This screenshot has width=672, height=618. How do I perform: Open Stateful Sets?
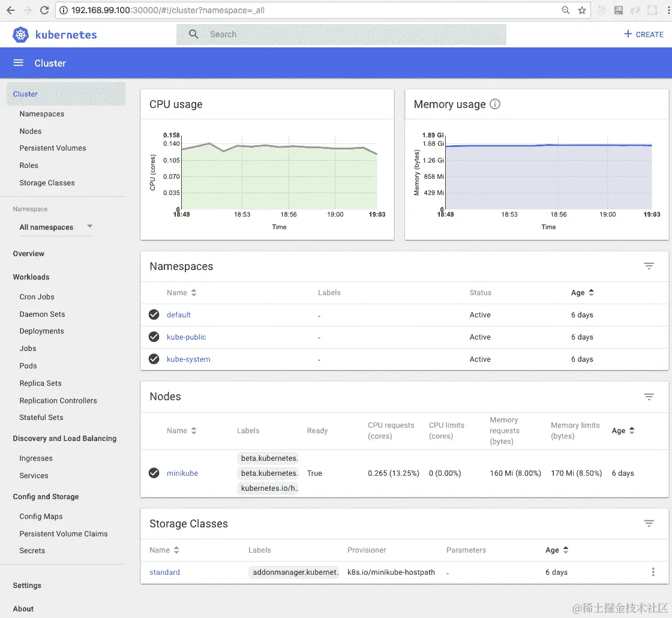pyautogui.click(x=41, y=418)
